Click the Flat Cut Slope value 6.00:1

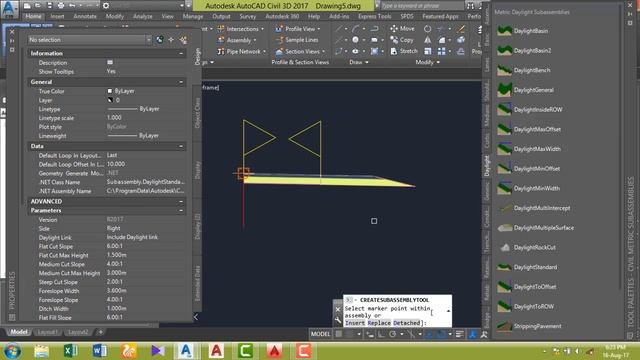pos(115,246)
